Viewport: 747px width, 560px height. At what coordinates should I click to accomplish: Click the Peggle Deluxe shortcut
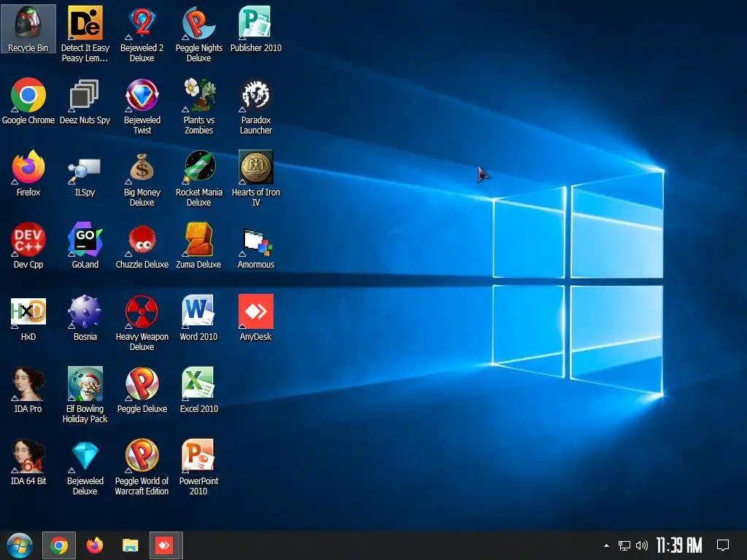pos(142,390)
